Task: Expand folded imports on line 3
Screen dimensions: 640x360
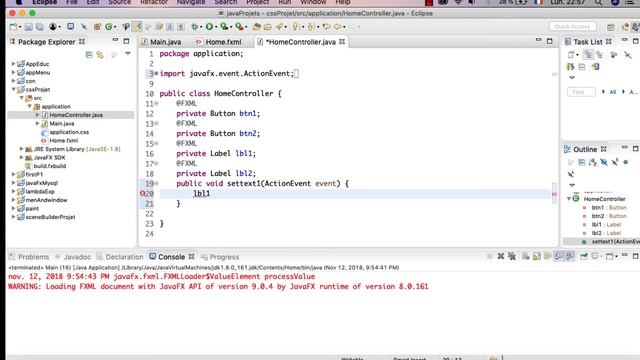Action: coord(156,73)
